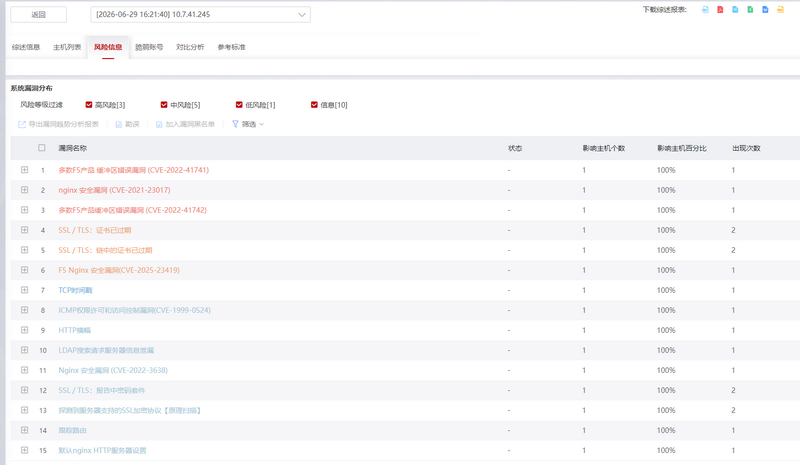Viewport: 800px width, 465px height.
Task: Open the CVE-2022-41741 vulnerability link
Action: [x=134, y=170]
